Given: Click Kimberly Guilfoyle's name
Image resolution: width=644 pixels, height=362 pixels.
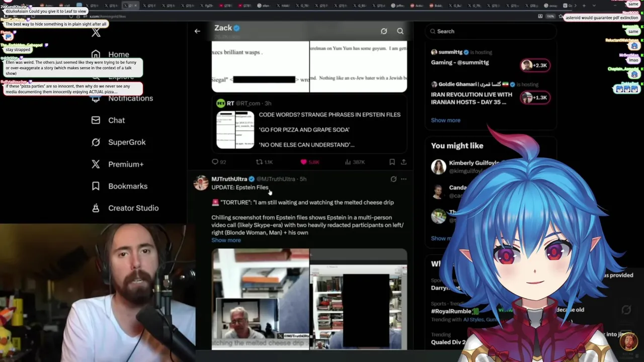Looking at the screenshot, I should tap(474, 163).
